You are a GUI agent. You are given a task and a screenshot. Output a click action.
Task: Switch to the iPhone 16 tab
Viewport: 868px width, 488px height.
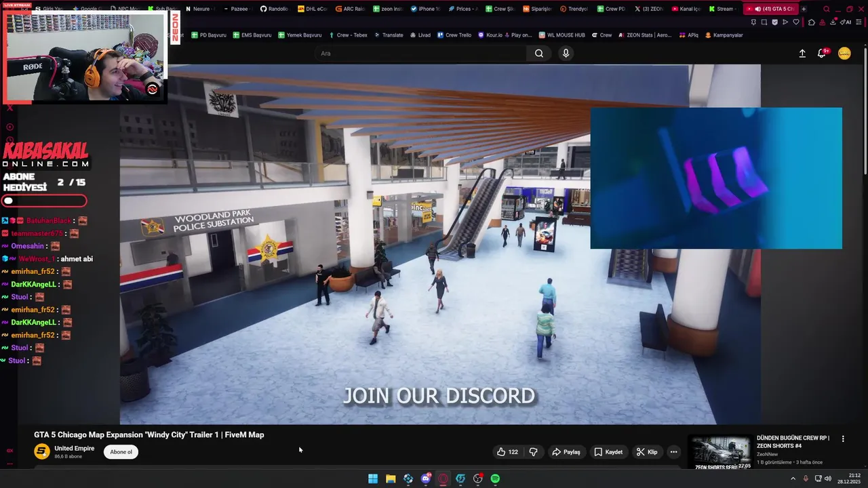(x=425, y=9)
